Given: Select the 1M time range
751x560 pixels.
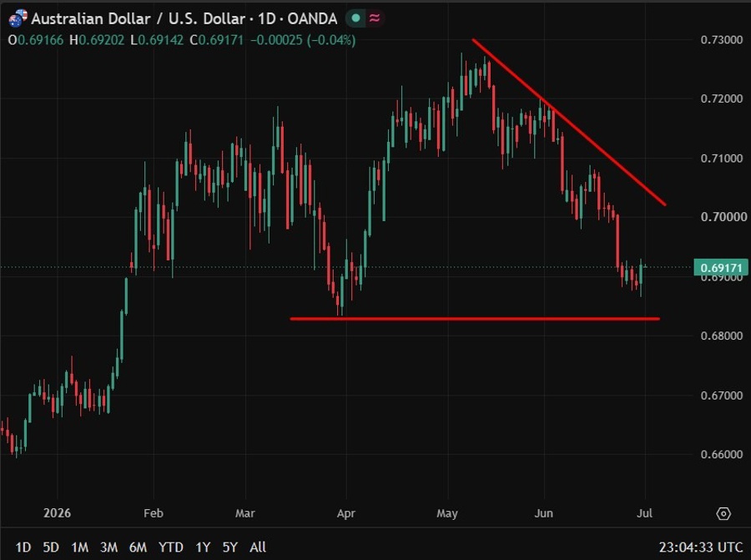Looking at the screenshot, I should (x=79, y=547).
